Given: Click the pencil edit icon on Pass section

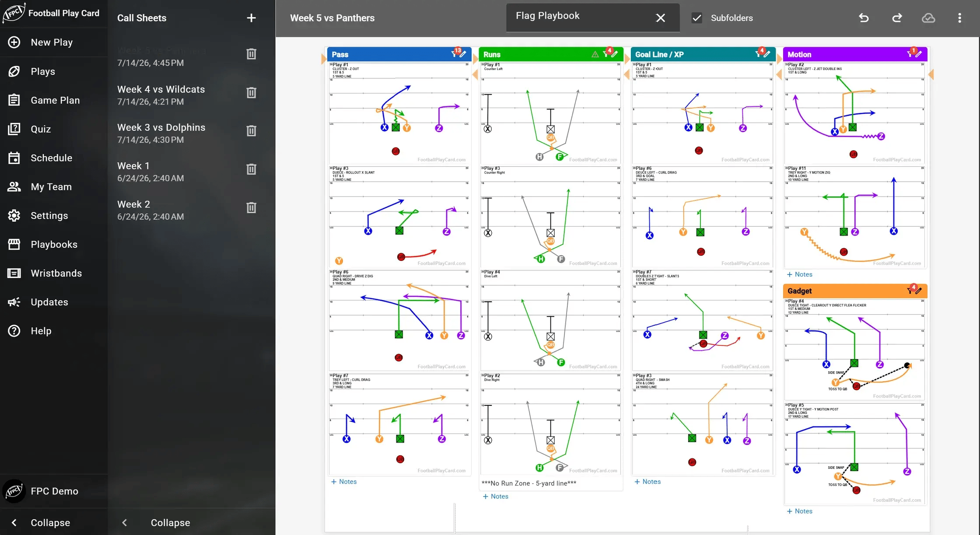Looking at the screenshot, I should (x=463, y=54).
